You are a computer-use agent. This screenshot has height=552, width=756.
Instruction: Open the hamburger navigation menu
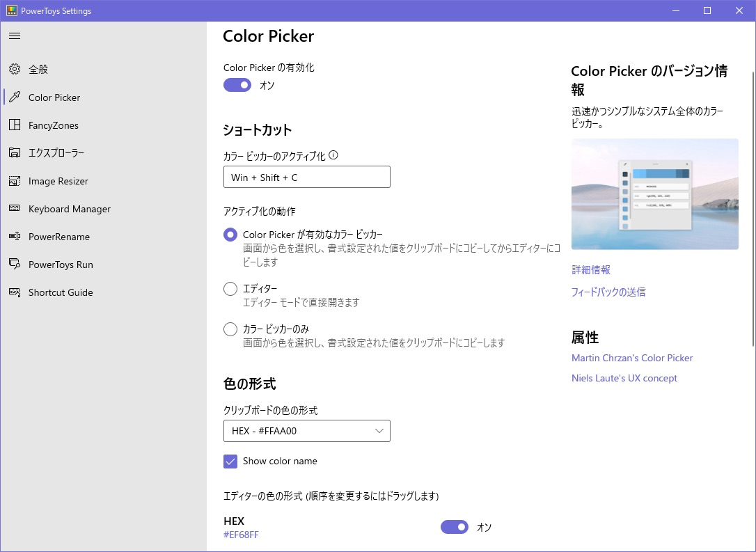(15, 36)
